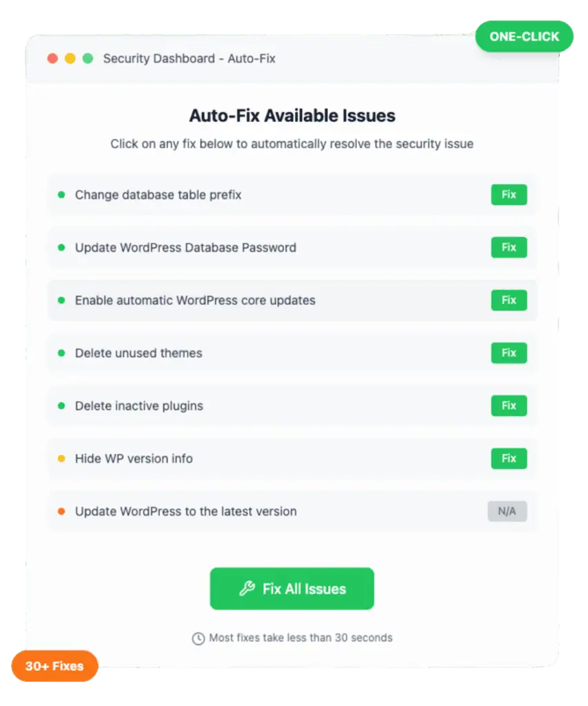Click the green status dot for Change database table prefix
This screenshot has height=706, width=588.
(61, 194)
